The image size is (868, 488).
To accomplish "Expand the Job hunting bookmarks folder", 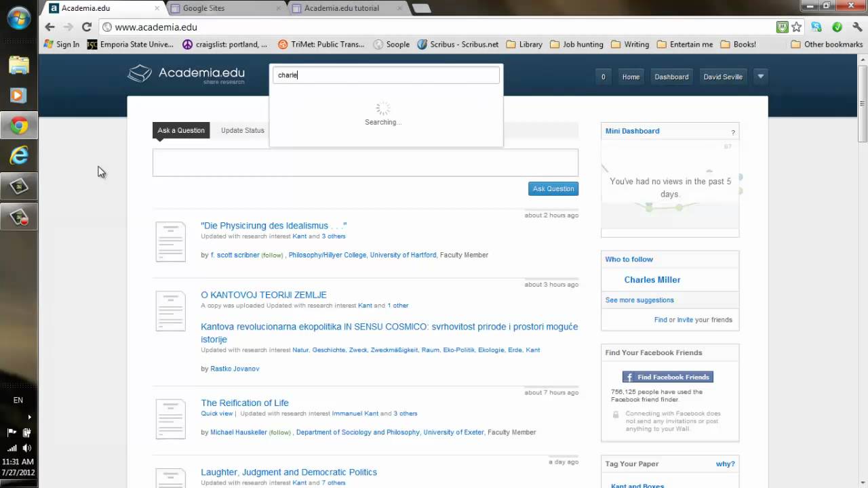I will 576,44.
